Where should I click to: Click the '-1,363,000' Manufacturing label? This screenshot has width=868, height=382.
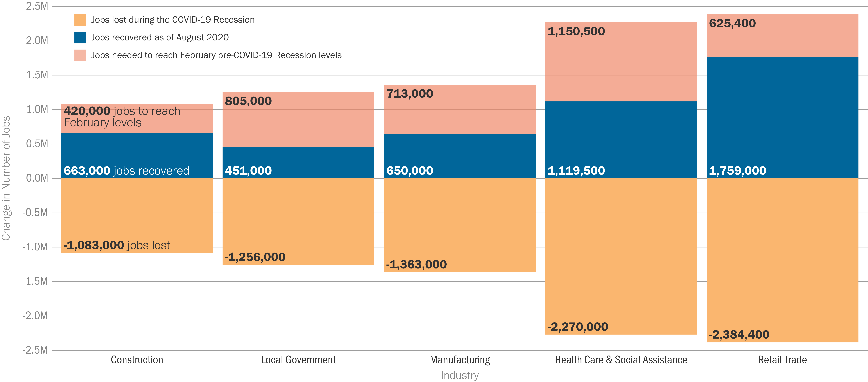tap(417, 264)
